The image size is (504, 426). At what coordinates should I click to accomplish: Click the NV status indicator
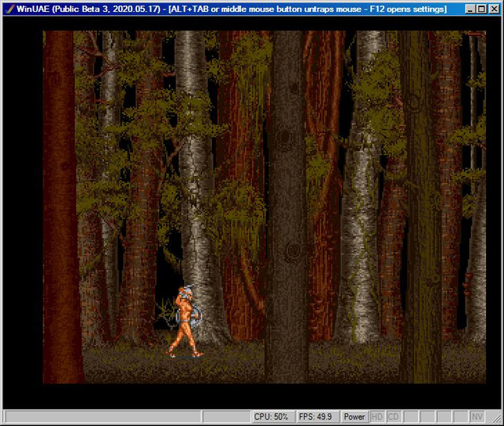point(477,417)
